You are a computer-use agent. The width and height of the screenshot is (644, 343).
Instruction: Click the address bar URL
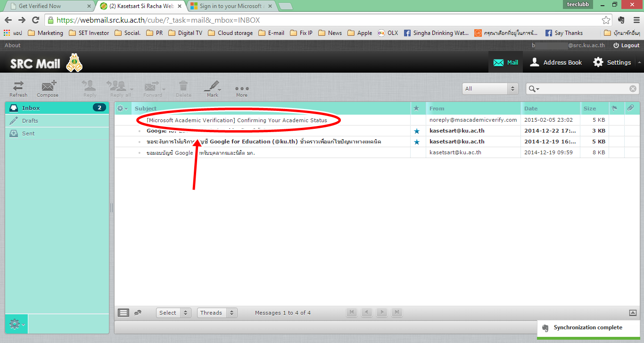(x=158, y=20)
